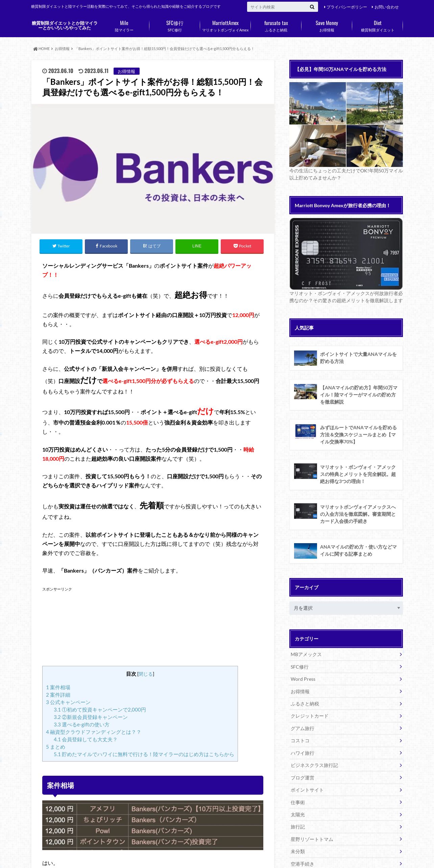Click the site search input field
434x868 pixels.
[x=277, y=7]
